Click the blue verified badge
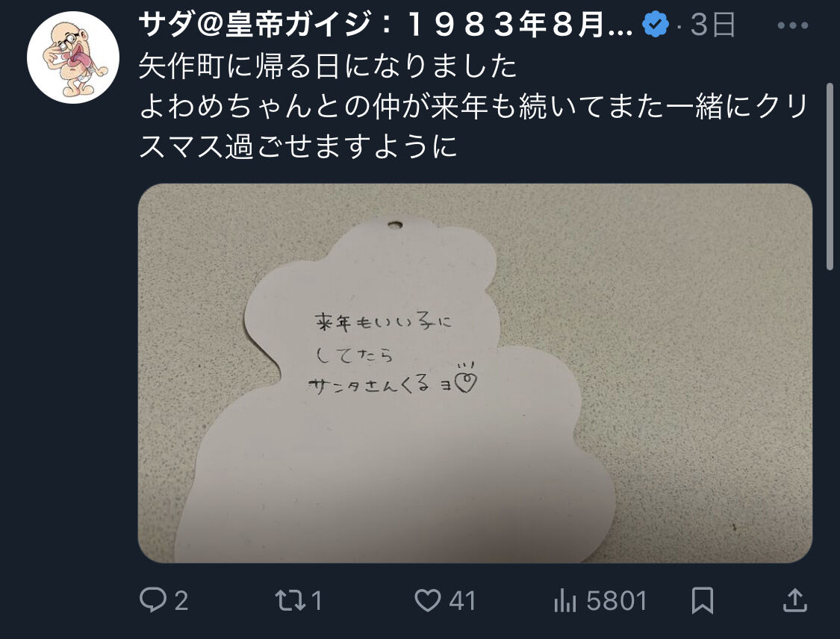Viewport: 840px width, 639px height. (655, 25)
